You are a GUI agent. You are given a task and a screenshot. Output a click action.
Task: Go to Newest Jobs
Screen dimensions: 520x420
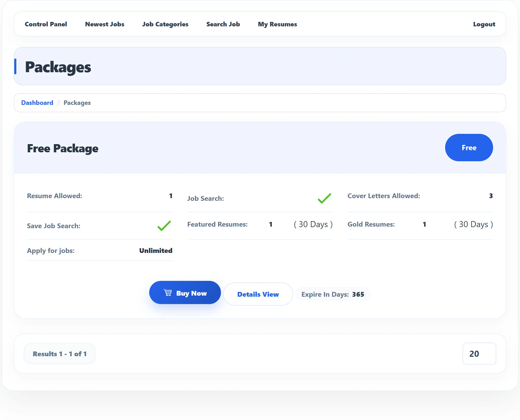(105, 24)
